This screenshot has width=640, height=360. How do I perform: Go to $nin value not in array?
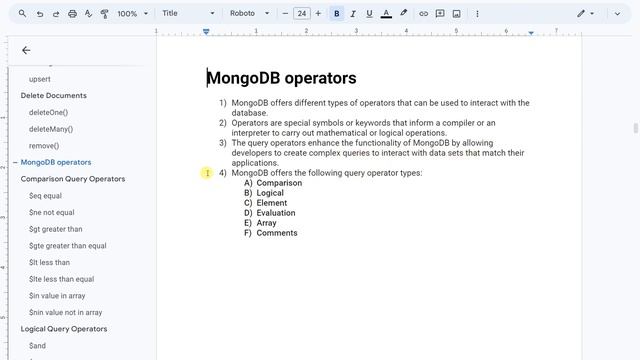[65, 312]
